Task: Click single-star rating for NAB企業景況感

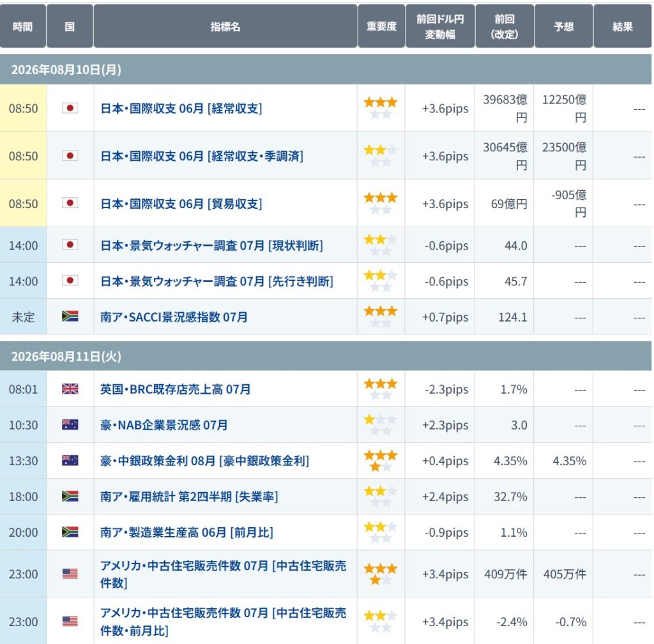Action: [381, 424]
